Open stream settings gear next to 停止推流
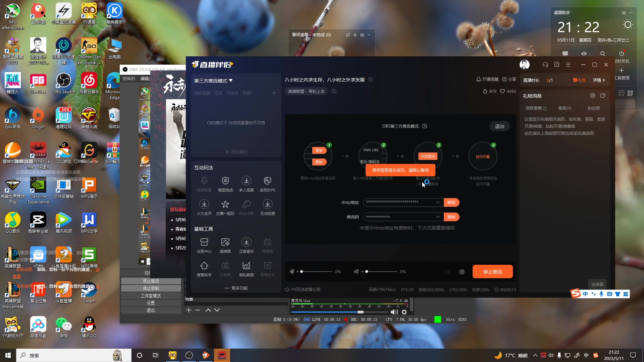This screenshot has height=362, width=644. click(x=462, y=272)
